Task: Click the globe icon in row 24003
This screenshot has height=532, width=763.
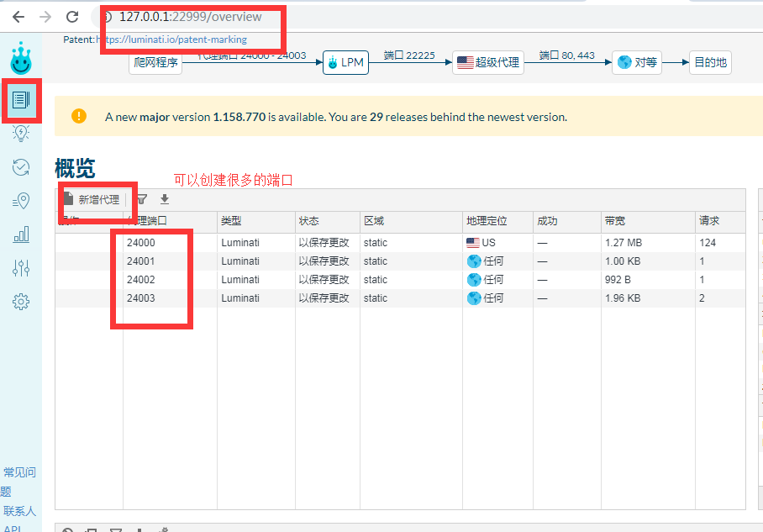Action: pos(474,298)
